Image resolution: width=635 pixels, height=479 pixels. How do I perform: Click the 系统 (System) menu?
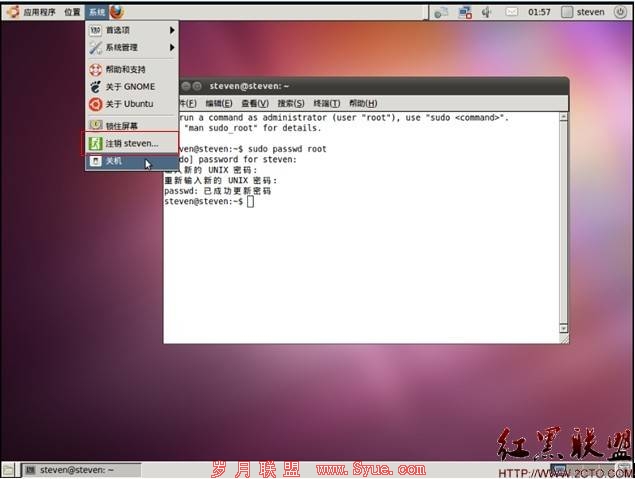click(x=97, y=12)
